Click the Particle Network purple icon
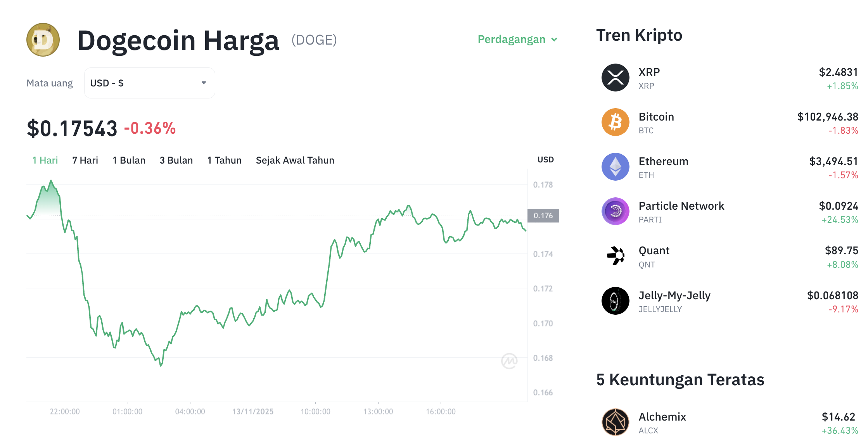The image size is (868, 445). [x=615, y=211]
